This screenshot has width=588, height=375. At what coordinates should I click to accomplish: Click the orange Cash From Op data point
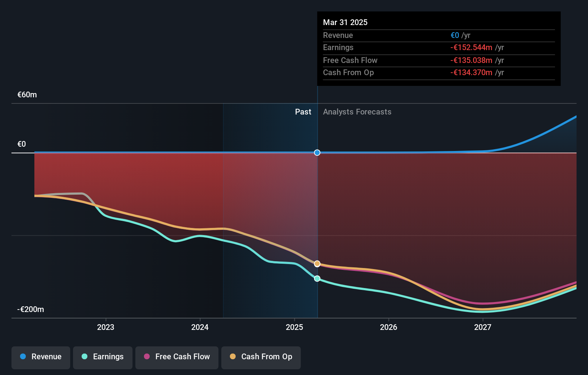pos(317,264)
